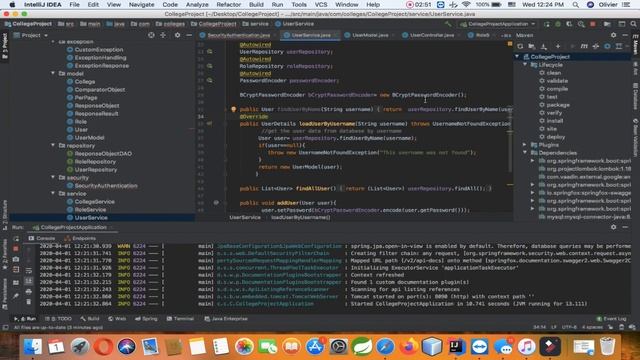Click the IntelliJ IDEA icon in the Dock

click(456, 347)
